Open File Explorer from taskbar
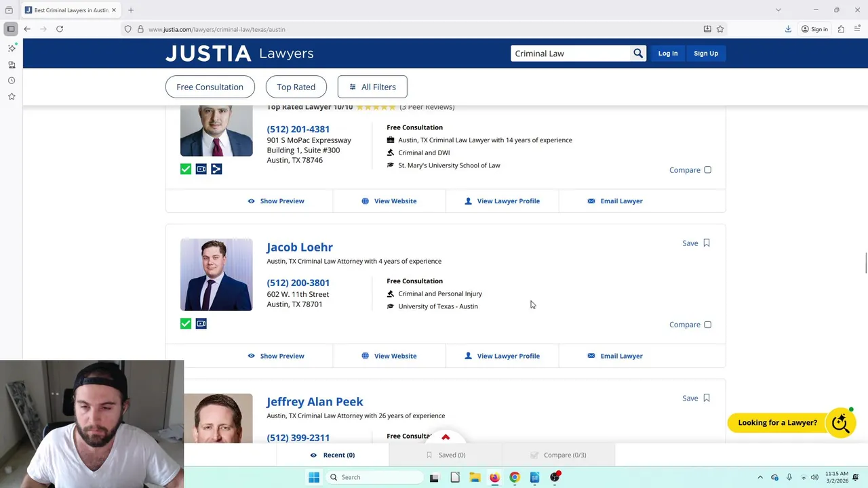This screenshot has height=488, width=868. pyautogui.click(x=475, y=477)
